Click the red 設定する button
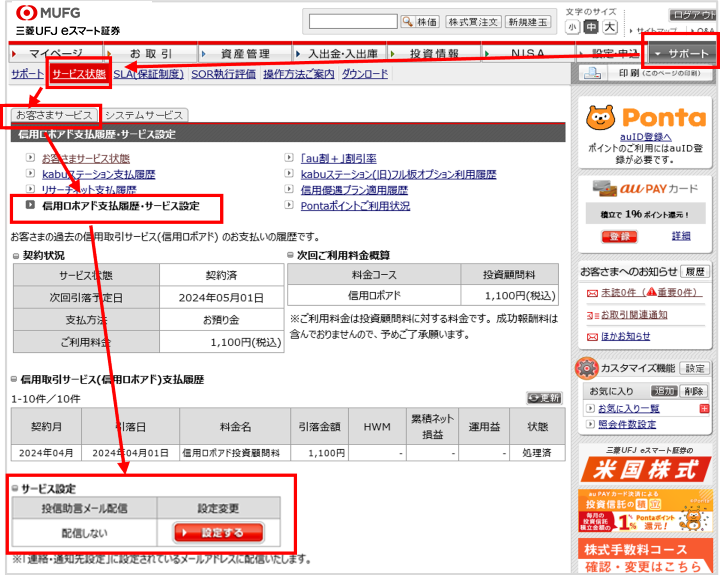 pos(219,533)
